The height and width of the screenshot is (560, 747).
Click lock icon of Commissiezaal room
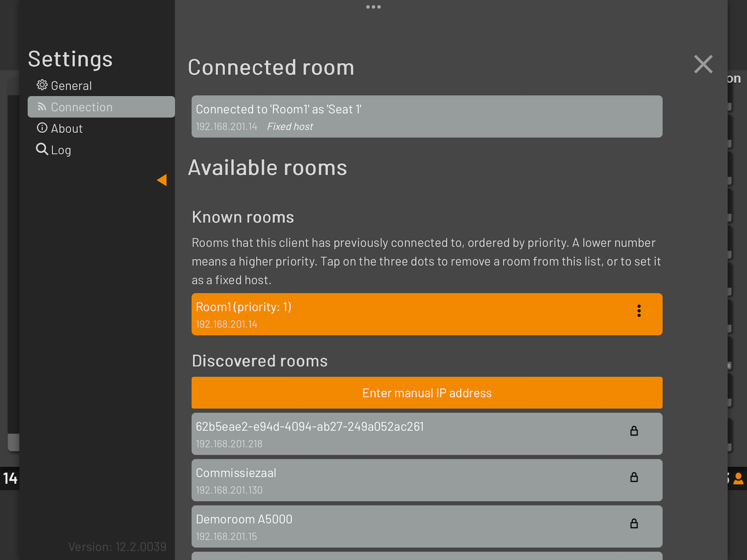pos(634,477)
